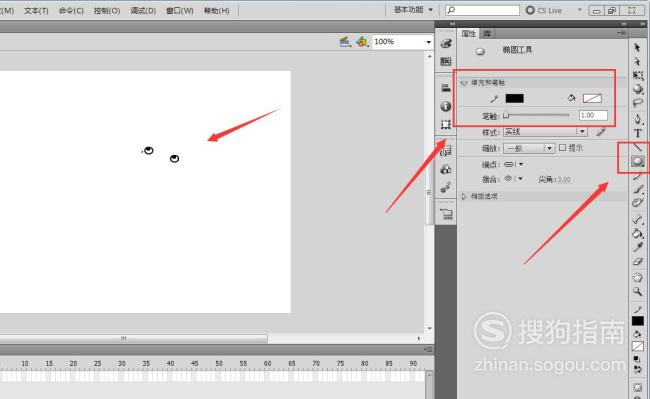This screenshot has width=650, height=399.
Task: Click the stroke width slider handle
Action: (506, 116)
